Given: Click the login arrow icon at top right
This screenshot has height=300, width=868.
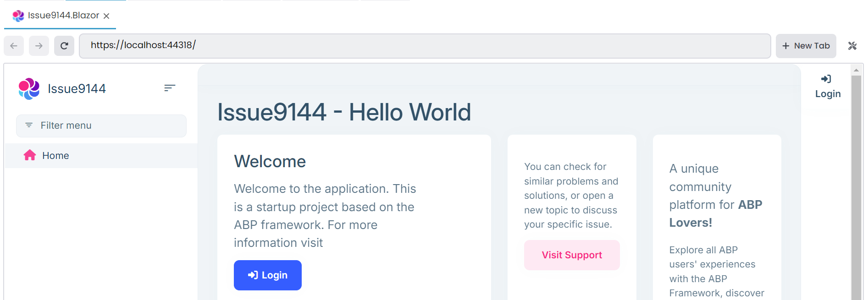Looking at the screenshot, I should [826, 79].
